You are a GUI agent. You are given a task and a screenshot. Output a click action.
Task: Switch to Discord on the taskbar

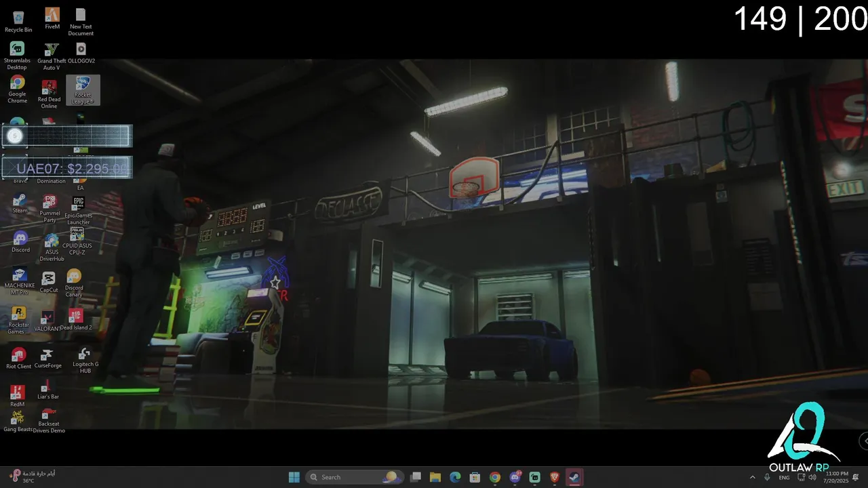pos(515,477)
